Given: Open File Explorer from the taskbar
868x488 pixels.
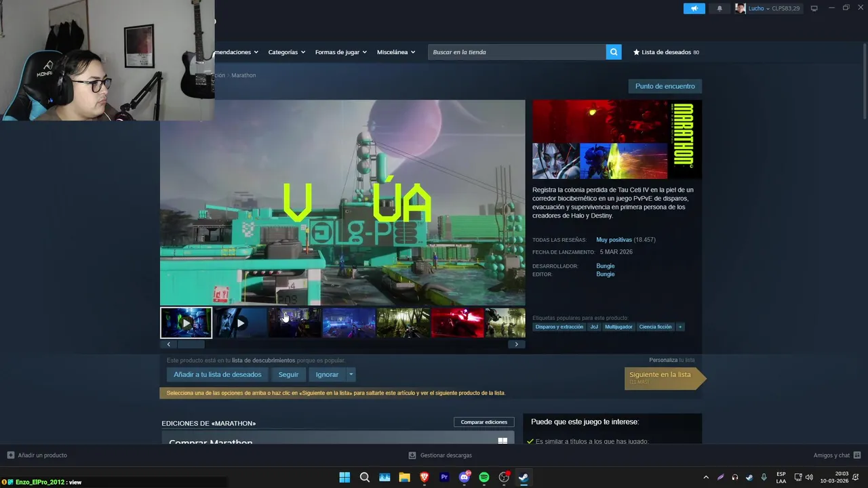Looking at the screenshot, I should coord(404,477).
